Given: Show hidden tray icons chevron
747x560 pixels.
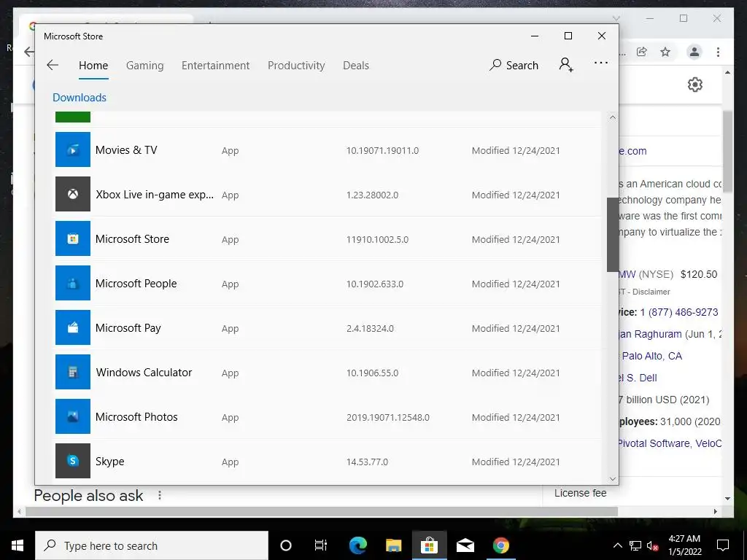Looking at the screenshot, I should [617, 545].
